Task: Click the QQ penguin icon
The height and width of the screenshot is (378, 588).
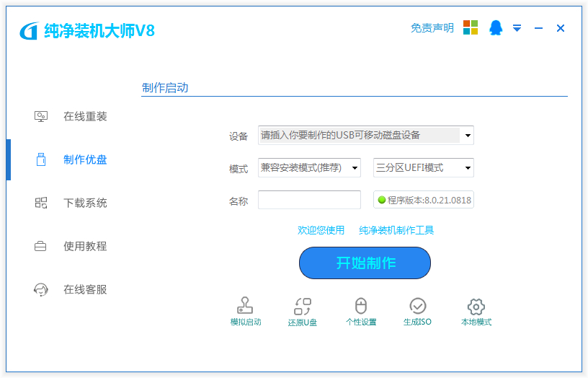Action: [x=496, y=28]
